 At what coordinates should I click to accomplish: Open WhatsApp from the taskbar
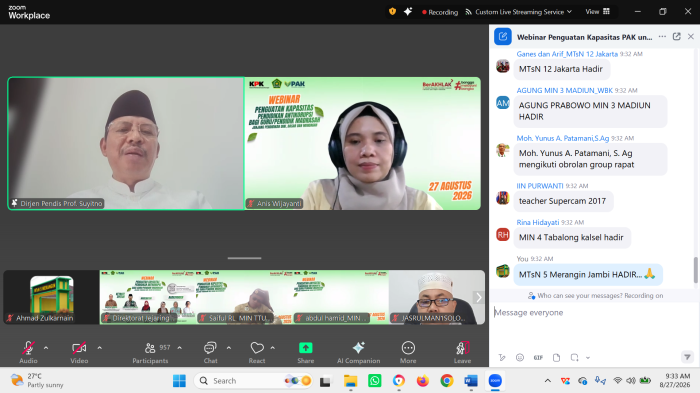[x=375, y=381]
